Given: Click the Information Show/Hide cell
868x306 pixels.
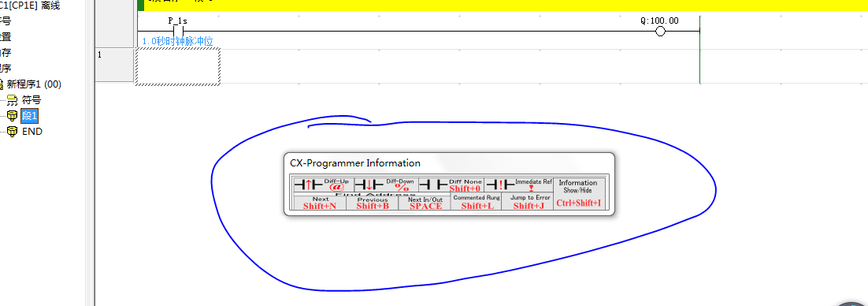Looking at the screenshot, I should point(578,193).
